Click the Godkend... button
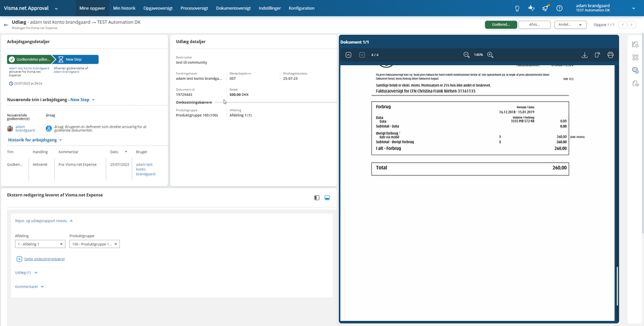 click(501, 24)
